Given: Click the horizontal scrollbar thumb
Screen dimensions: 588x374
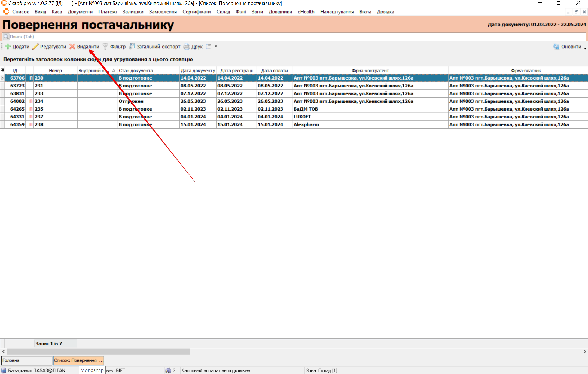Looking at the screenshot, I should tap(98, 352).
